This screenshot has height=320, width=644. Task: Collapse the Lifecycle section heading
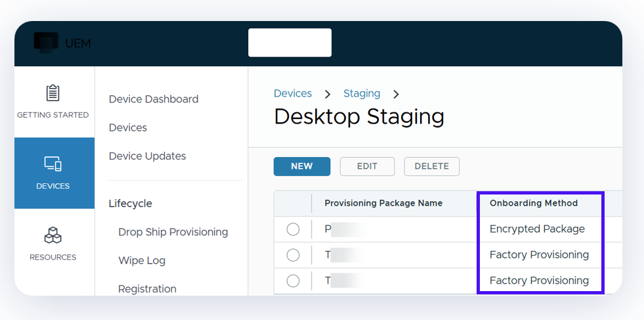click(130, 204)
